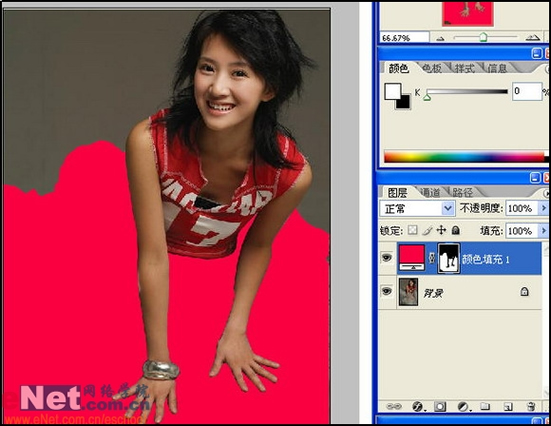Image resolution: width=551 pixels, height=426 pixels.
Task: Click the zoom in large mountains icon in Navigator
Action: click(x=533, y=37)
